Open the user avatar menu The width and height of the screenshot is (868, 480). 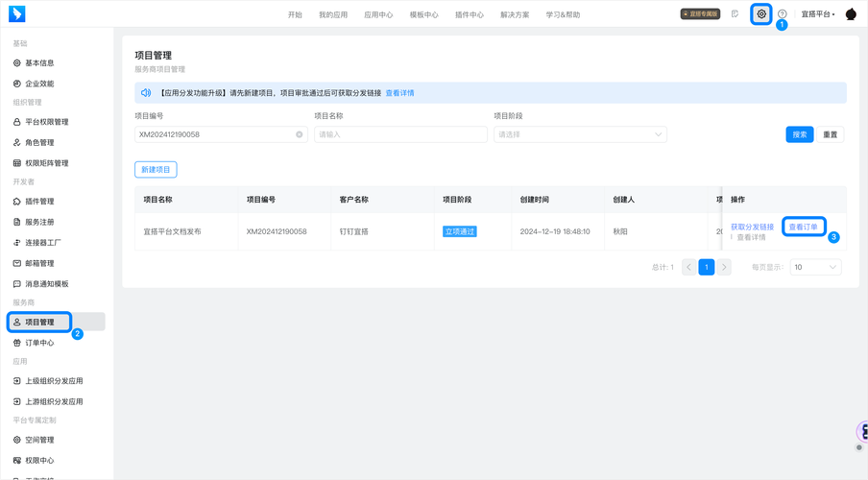click(x=851, y=14)
